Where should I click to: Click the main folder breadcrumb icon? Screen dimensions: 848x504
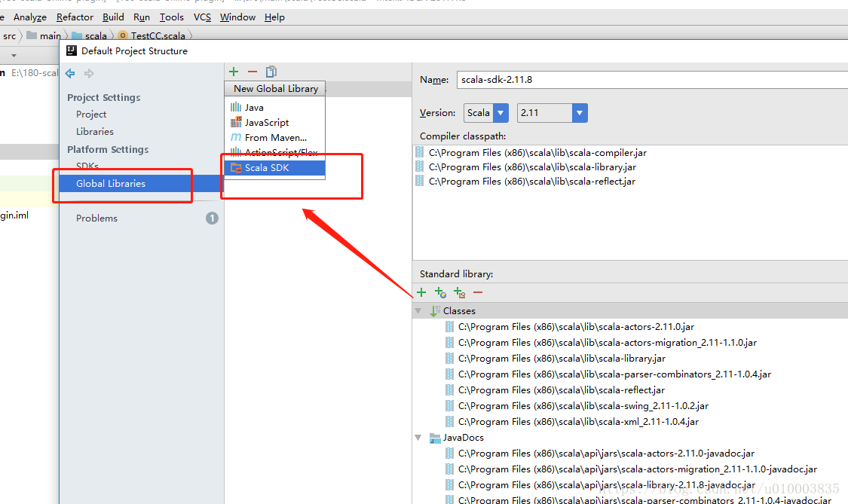(32, 35)
